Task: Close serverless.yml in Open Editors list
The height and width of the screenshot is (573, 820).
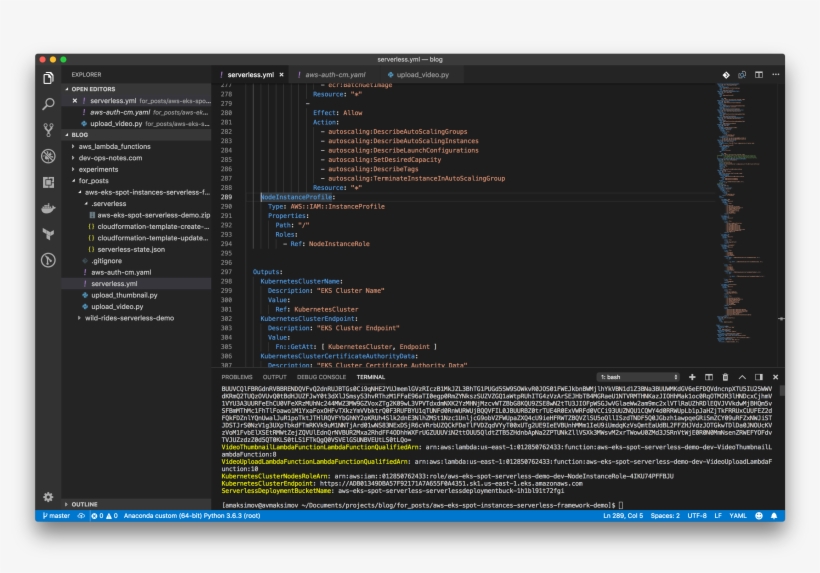Action: 75,101
